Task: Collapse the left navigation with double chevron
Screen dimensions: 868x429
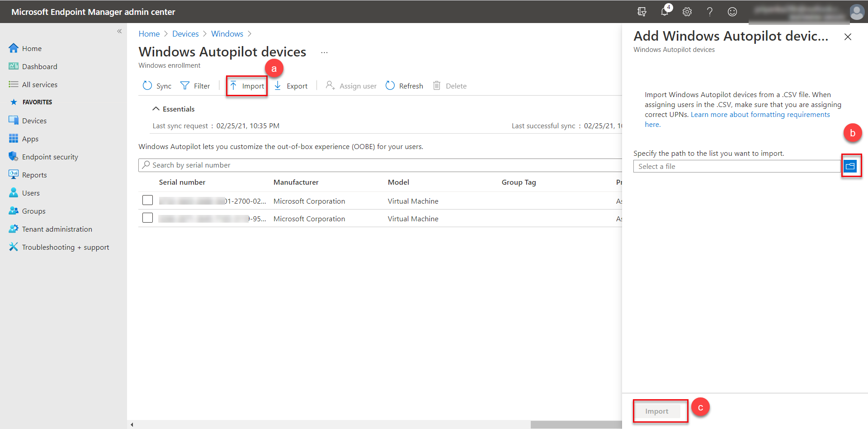Action: 119,31
